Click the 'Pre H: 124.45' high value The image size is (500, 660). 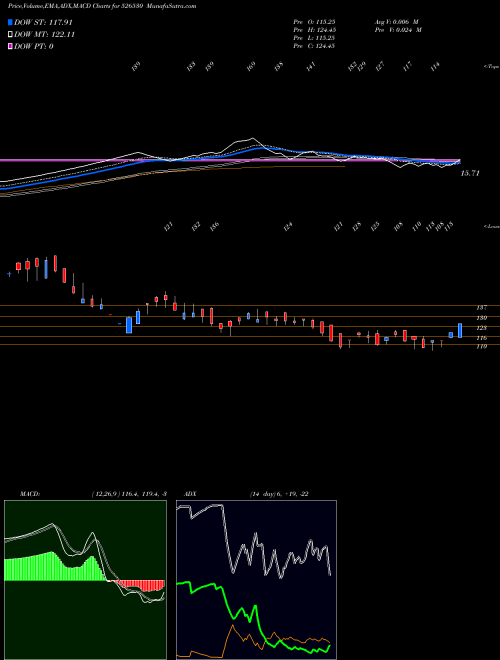pos(314,30)
